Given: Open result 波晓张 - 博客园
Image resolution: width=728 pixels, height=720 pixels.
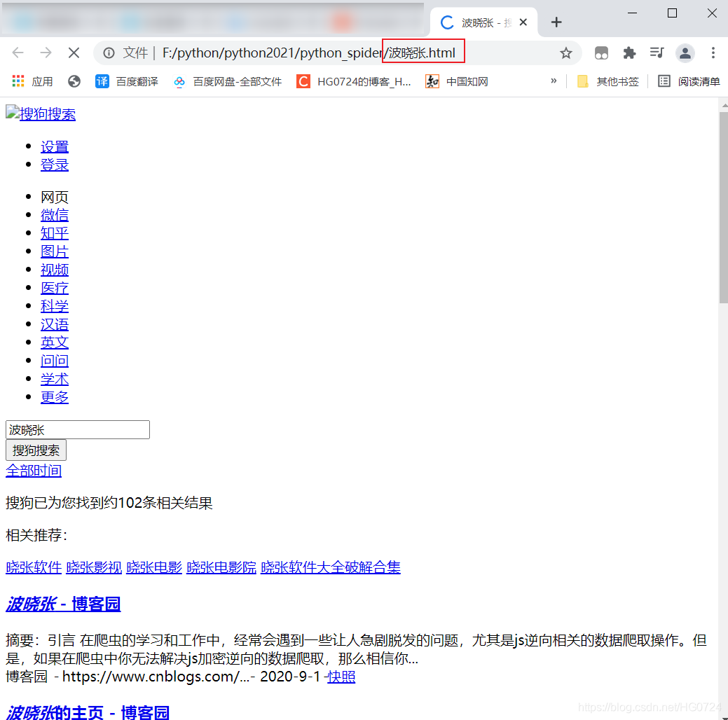Looking at the screenshot, I should tap(63, 604).
